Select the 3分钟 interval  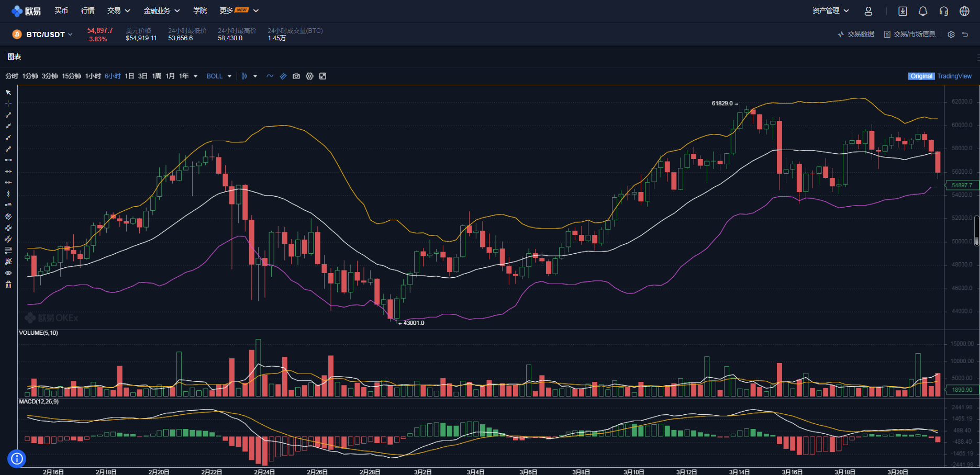(50, 76)
